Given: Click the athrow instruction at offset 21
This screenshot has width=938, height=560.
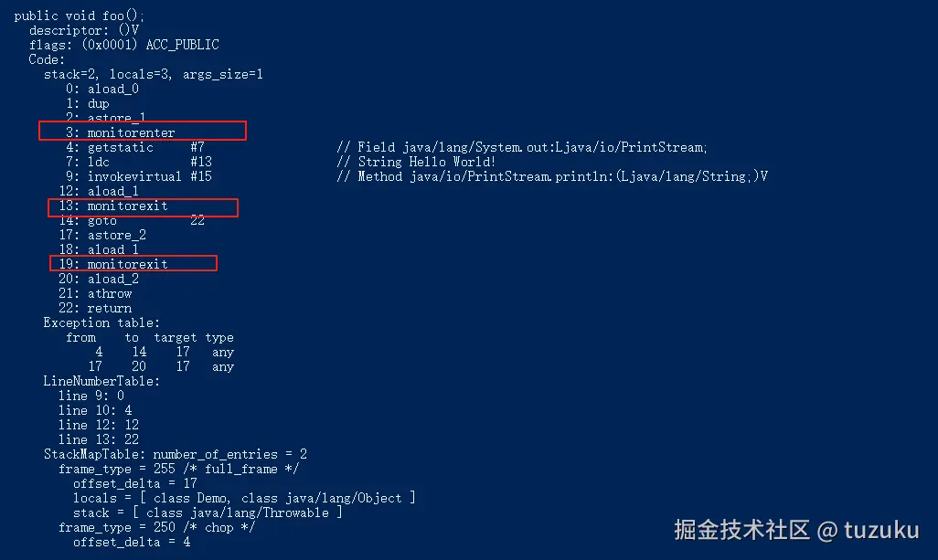Looking at the screenshot, I should pos(110,293).
